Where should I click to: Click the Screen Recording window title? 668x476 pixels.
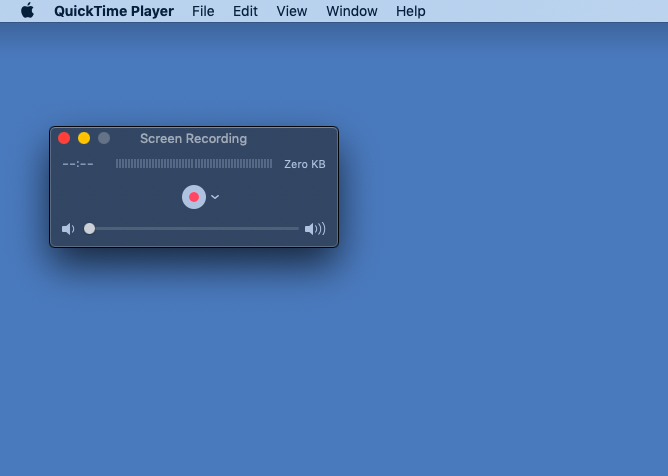coord(193,138)
